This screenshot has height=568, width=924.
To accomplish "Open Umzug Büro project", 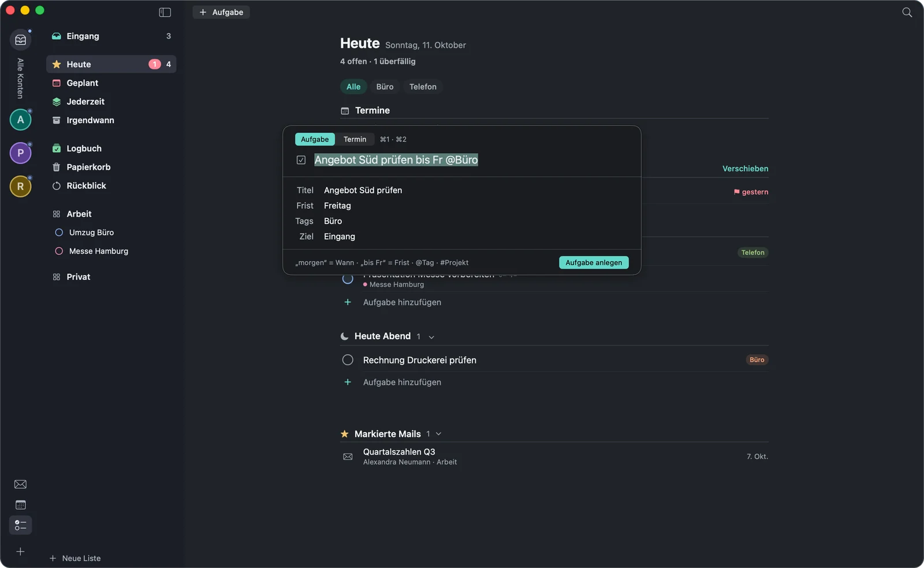I will click(x=111, y=232).
